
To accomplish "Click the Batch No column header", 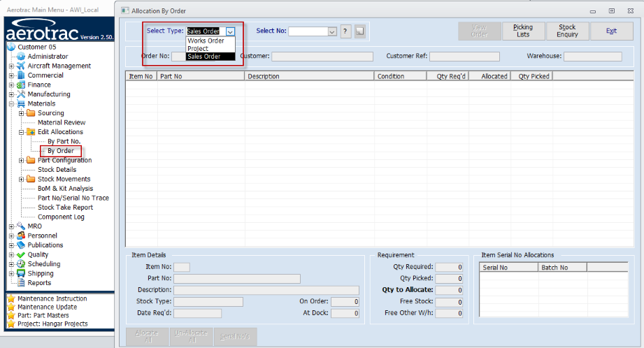I will 563,267.
